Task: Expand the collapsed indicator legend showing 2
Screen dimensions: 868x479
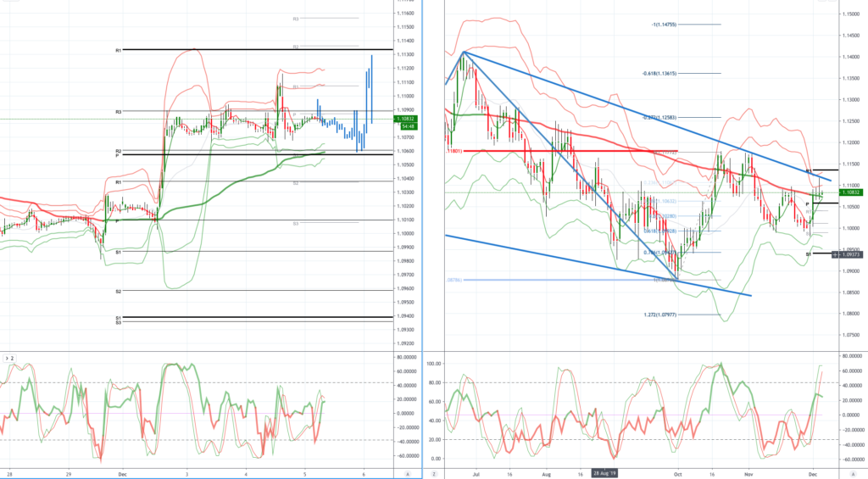Action: tap(8, 359)
